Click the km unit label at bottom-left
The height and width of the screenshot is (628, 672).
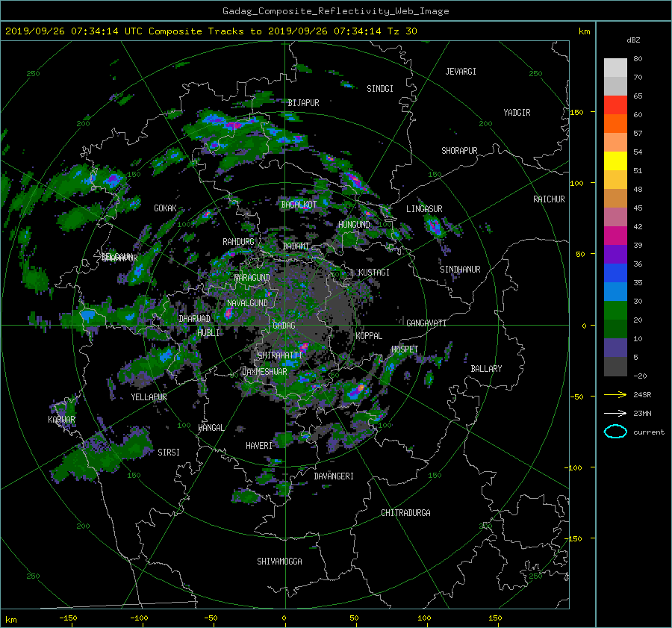click(x=11, y=620)
